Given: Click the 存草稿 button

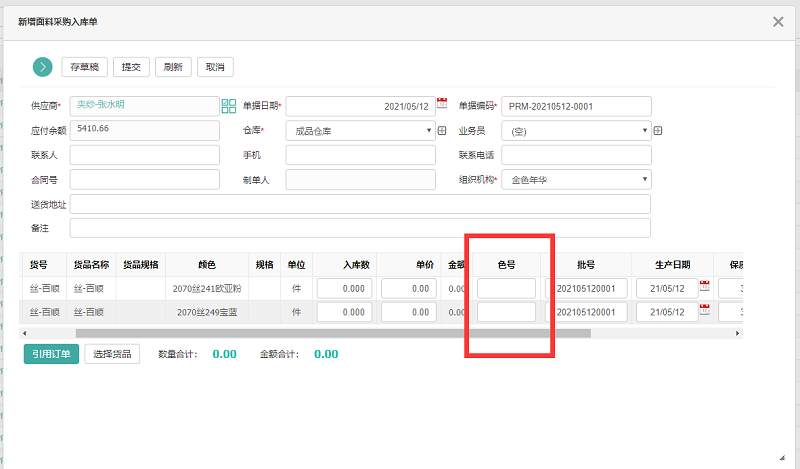Looking at the screenshot, I should (84, 67).
